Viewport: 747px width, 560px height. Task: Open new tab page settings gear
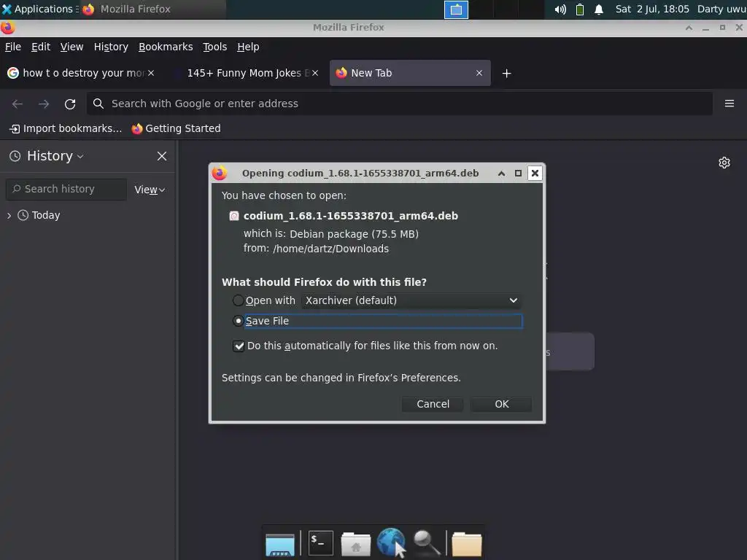pyautogui.click(x=724, y=163)
